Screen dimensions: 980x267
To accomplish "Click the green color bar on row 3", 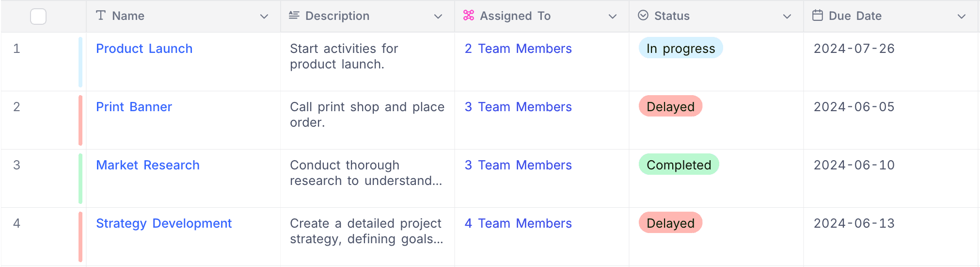I will click(x=80, y=178).
